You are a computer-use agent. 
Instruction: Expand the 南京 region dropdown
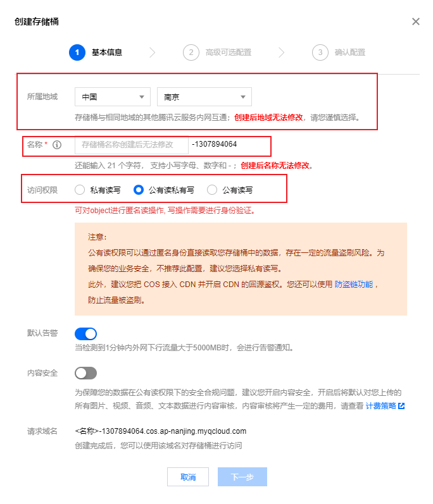[x=204, y=97]
